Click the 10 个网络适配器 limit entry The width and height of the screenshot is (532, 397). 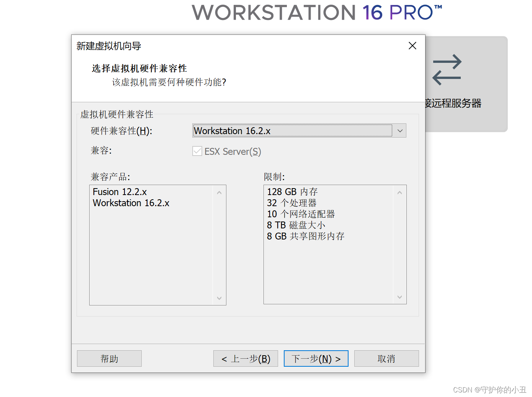point(301,214)
